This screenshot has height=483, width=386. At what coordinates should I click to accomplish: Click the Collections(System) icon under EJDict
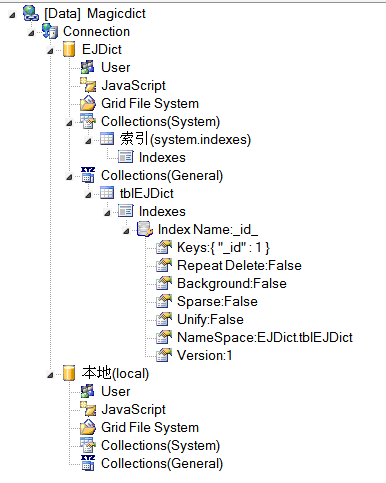tap(88, 121)
